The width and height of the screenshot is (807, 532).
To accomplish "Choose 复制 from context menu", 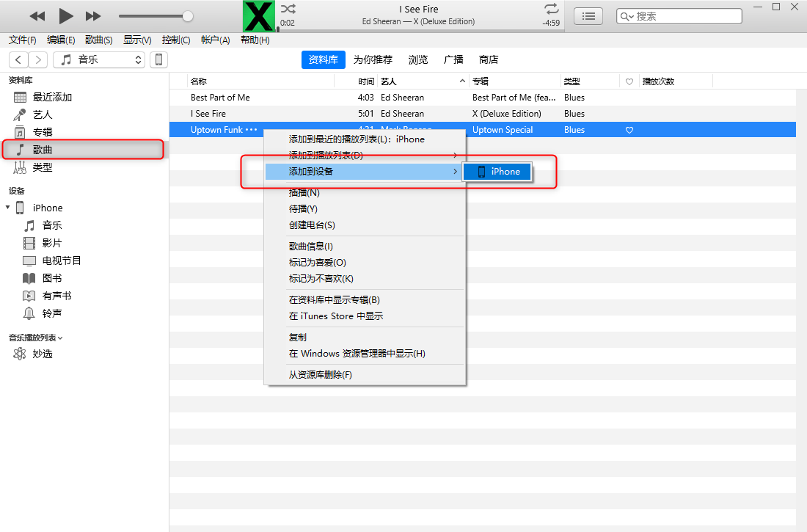I will 365,337.
